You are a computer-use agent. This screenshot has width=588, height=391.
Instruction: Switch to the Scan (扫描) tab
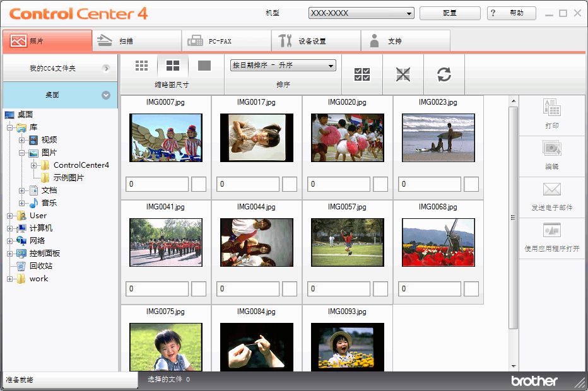coord(137,41)
